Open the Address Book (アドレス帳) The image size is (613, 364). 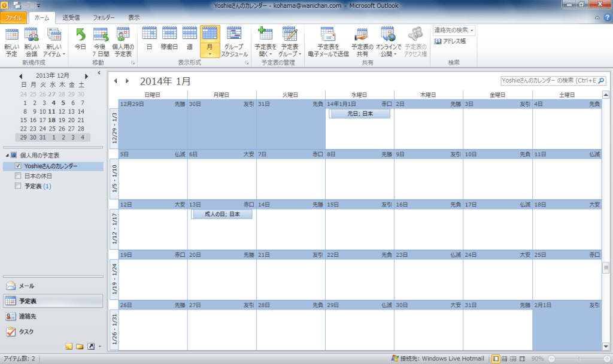pos(450,41)
